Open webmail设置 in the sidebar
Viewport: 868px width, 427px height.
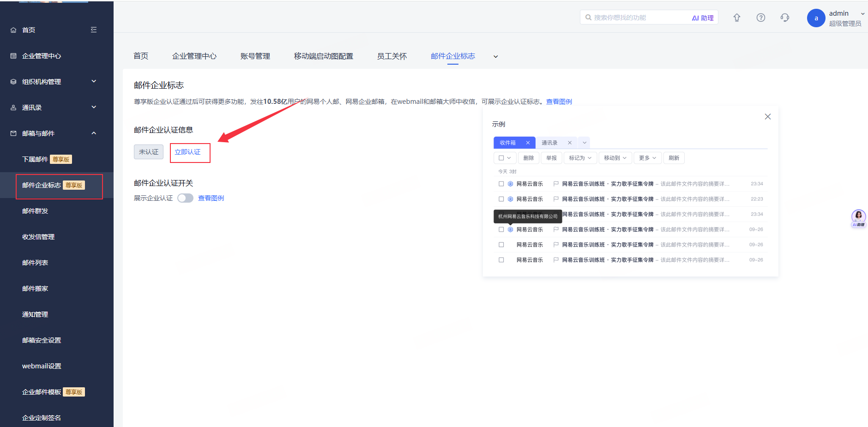pos(42,366)
